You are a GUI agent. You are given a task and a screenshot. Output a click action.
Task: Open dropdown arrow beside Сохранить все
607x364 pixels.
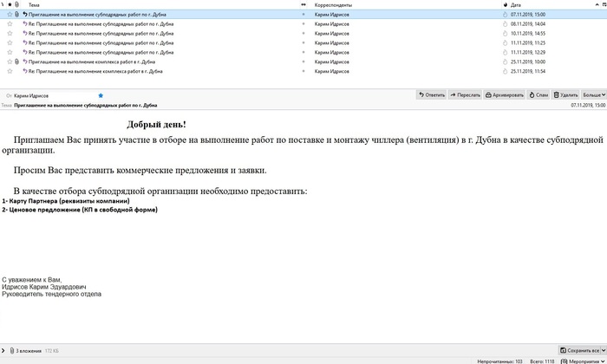pyautogui.click(x=604, y=350)
